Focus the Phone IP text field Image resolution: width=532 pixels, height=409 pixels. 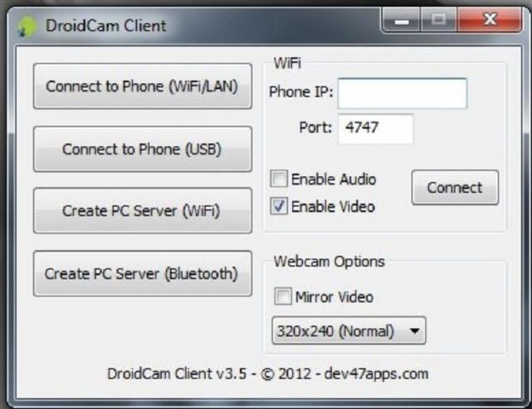[x=403, y=93]
